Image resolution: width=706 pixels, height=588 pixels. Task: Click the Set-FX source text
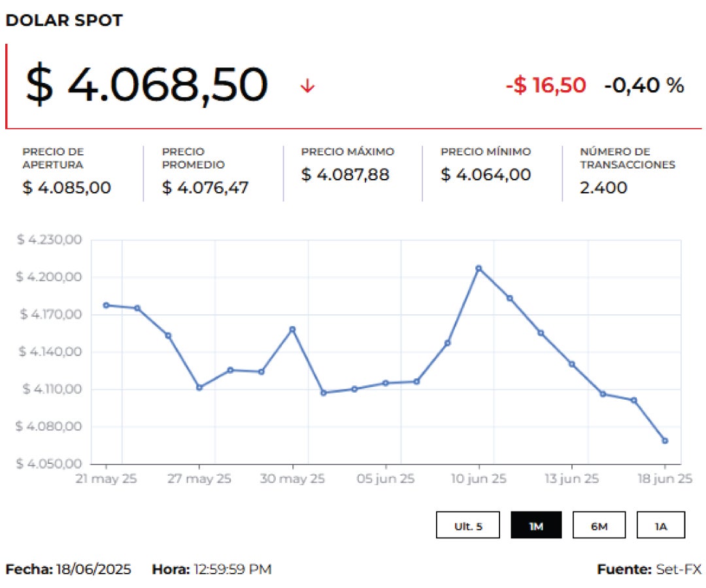point(679,570)
